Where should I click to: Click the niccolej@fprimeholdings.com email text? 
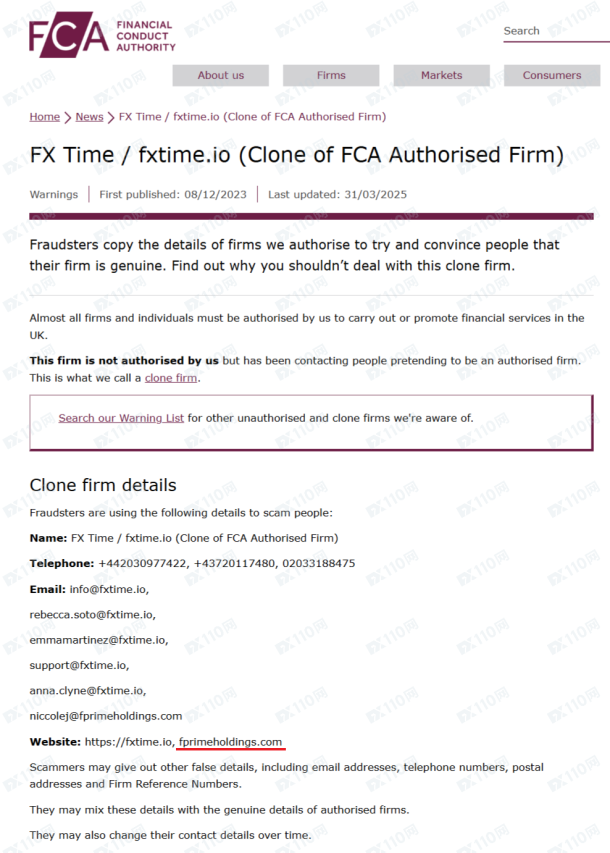tap(106, 716)
